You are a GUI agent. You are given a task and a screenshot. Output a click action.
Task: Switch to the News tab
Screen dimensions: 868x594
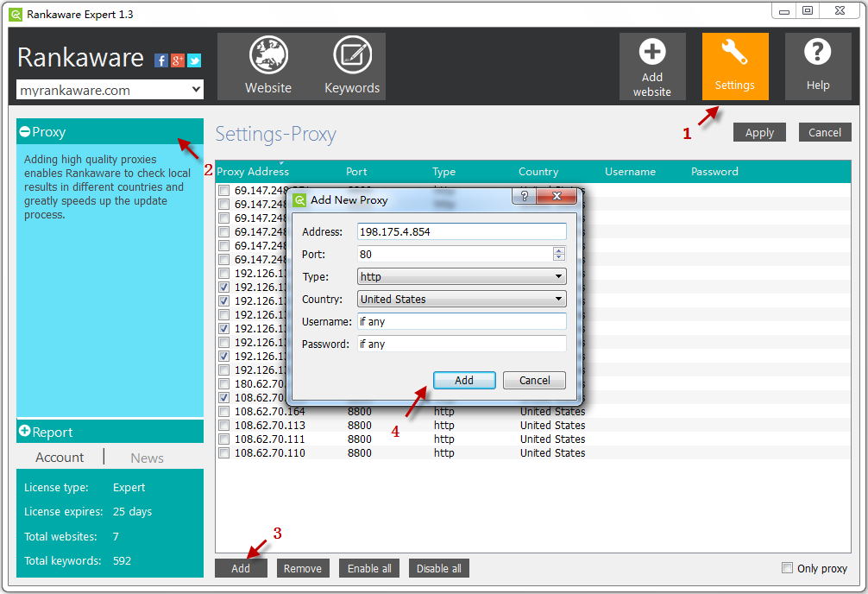pos(148,458)
